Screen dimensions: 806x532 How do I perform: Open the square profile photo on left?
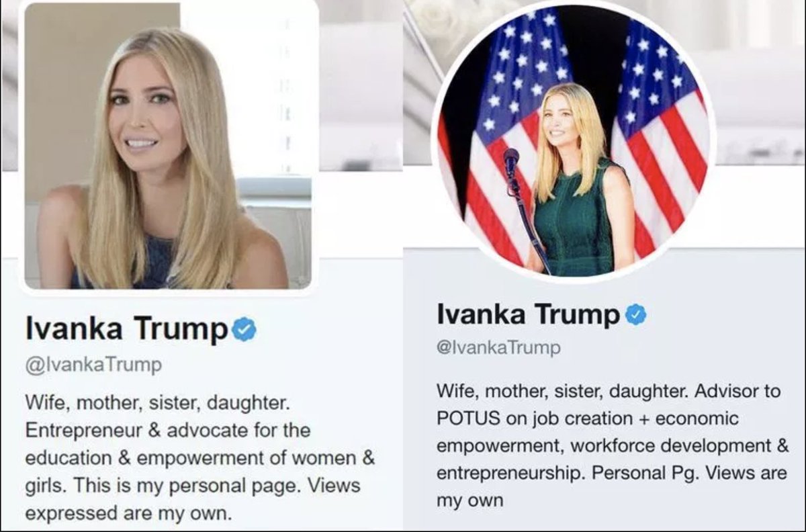[168, 146]
